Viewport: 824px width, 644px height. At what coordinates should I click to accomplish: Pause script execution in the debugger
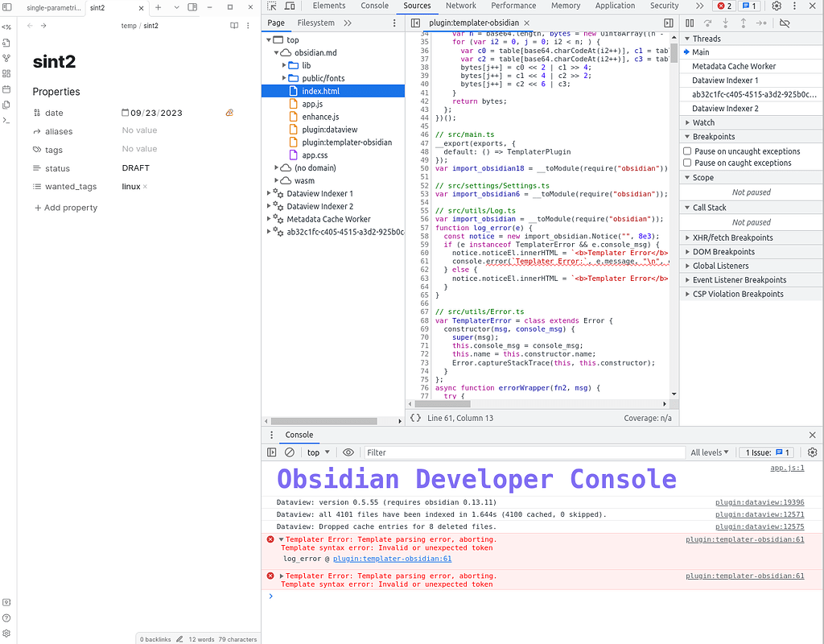tap(690, 23)
